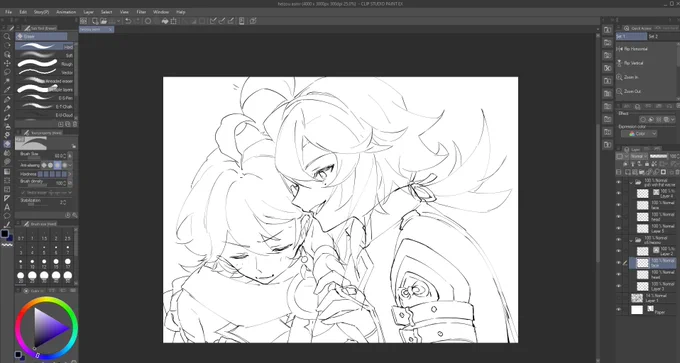Collapse the folder containing Layer 4
The height and width of the screenshot is (363, 680).
click(x=631, y=182)
